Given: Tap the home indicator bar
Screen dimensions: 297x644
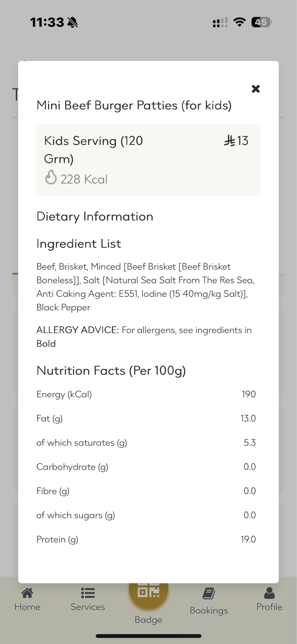Looking at the screenshot, I should (148, 636).
